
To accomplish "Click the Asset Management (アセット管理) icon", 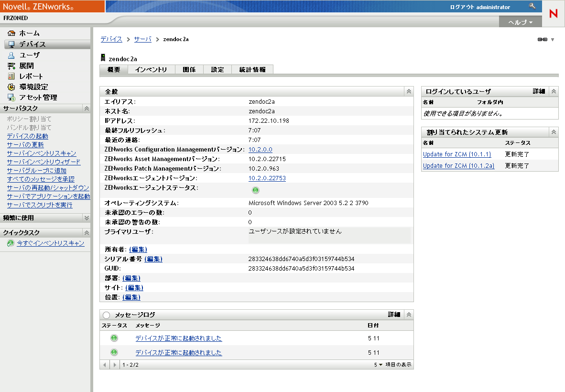I will click(11, 98).
